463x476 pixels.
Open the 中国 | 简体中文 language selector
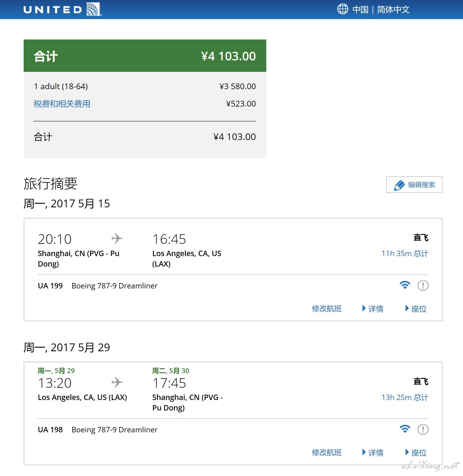pyautogui.click(x=373, y=9)
